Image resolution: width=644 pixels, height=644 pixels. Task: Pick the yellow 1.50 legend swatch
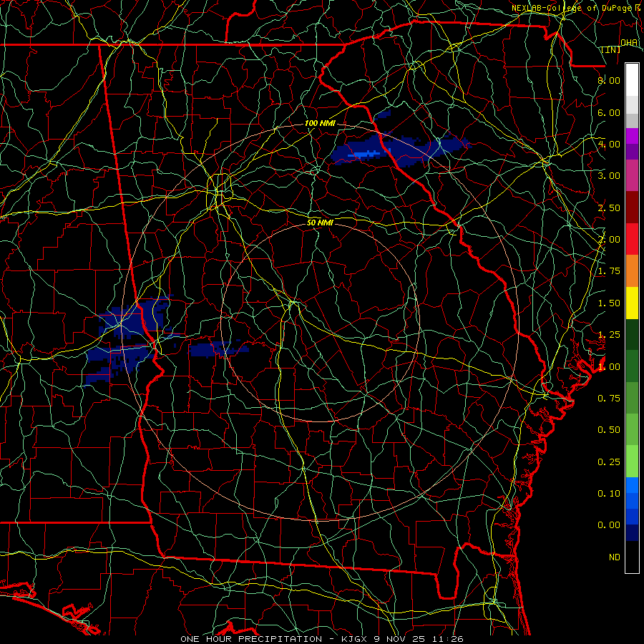pos(632,303)
